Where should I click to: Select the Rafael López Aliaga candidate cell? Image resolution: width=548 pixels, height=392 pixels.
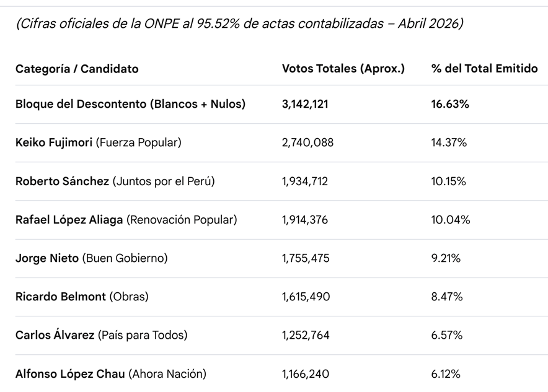[x=126, y=220]
